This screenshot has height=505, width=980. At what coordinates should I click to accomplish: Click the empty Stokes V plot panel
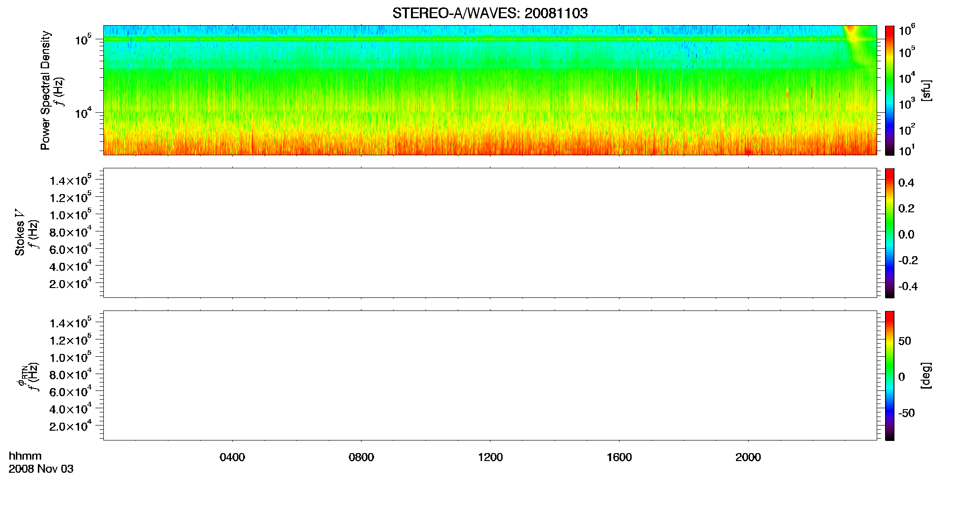pos(490,233)
